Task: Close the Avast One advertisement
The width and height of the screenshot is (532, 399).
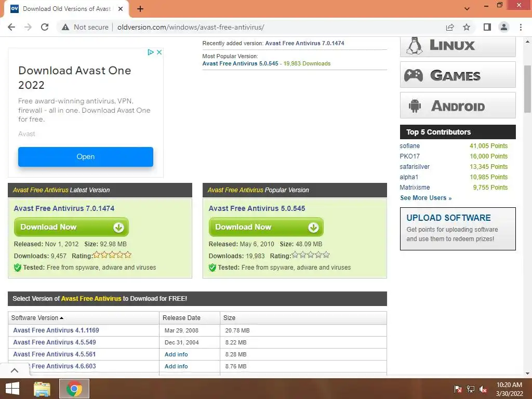Action: 159,52
